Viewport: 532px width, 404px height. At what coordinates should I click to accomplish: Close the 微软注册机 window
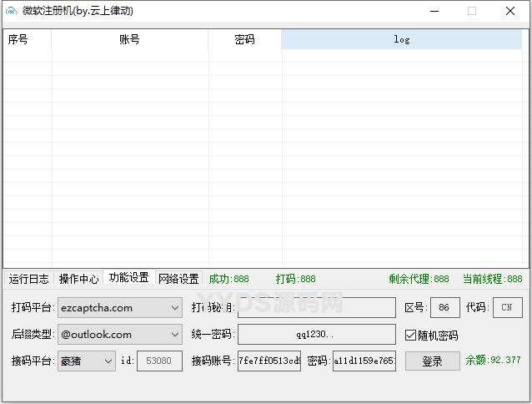510,12
